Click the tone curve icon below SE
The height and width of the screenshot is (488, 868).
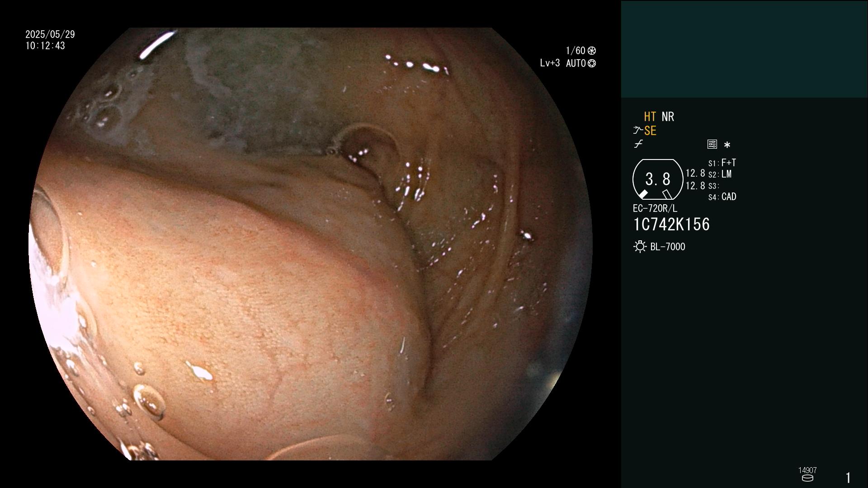point(638,144)
